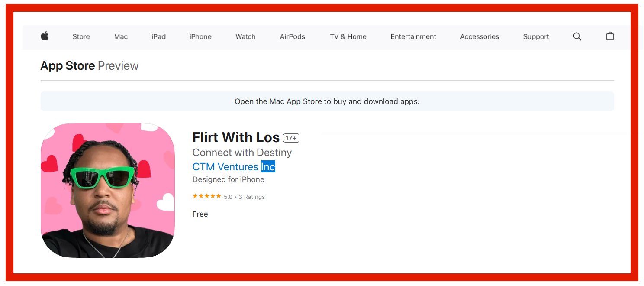Click the "Designed for iPhone" text

click(228, 179)
